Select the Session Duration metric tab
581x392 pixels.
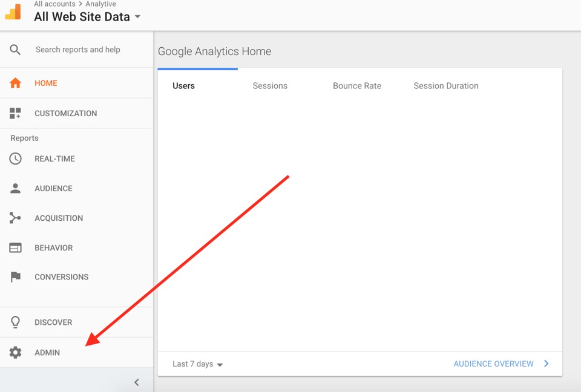(446, 85)
